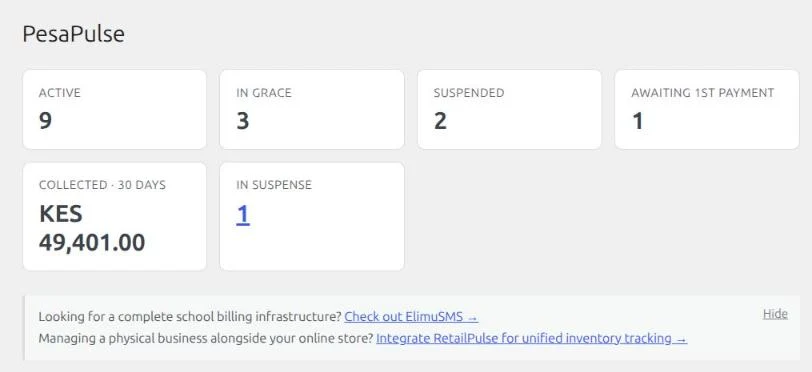Click the ACTIVE card label
Viewport: 812px width, 372px height.
click(x=60, y=93)
